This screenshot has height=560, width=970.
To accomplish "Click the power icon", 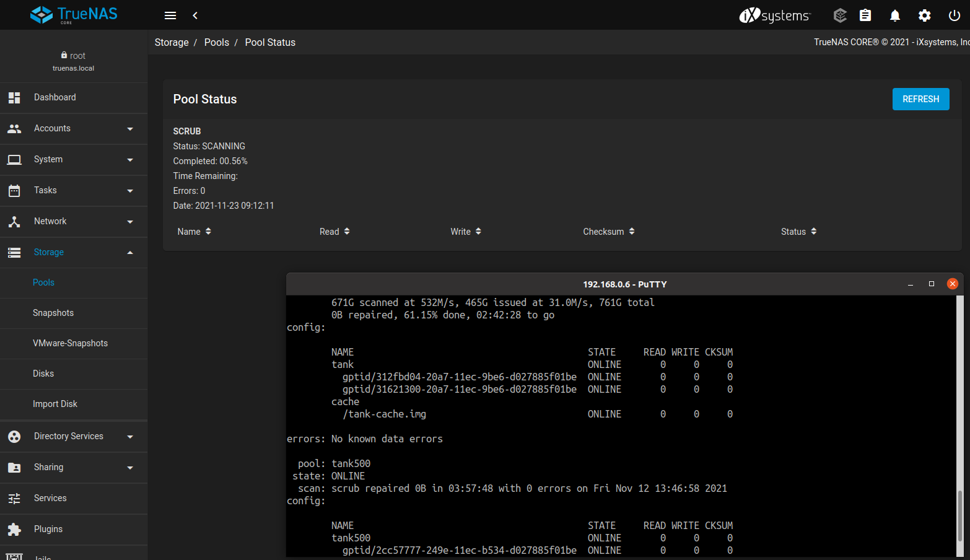I will [x=955, y=15].
